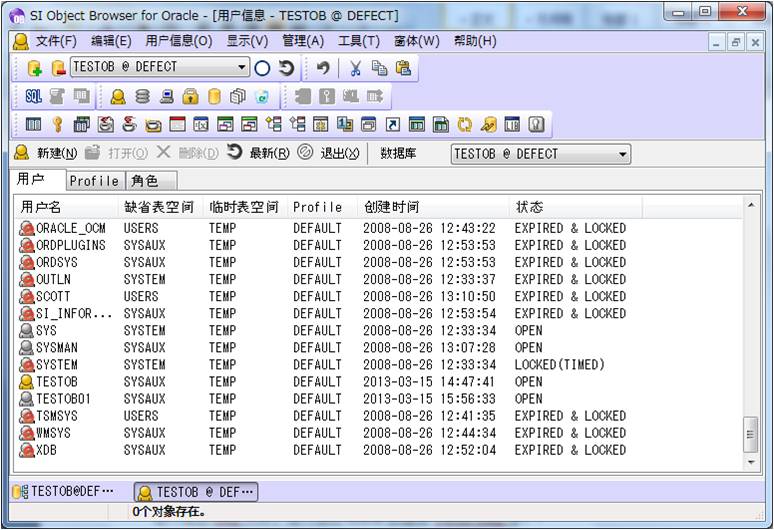The height and width of the screenshot is (530, 774).
Task: Switch to the Profile tab
Action: [95, 181]
